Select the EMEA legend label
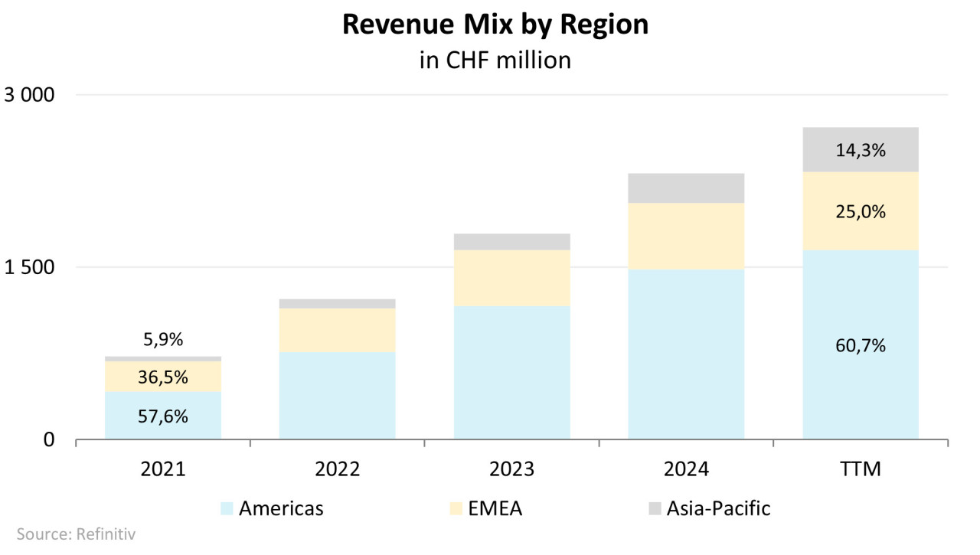Image resolution: width=980 pixels, height=555 pixels. tap(495, 508)
